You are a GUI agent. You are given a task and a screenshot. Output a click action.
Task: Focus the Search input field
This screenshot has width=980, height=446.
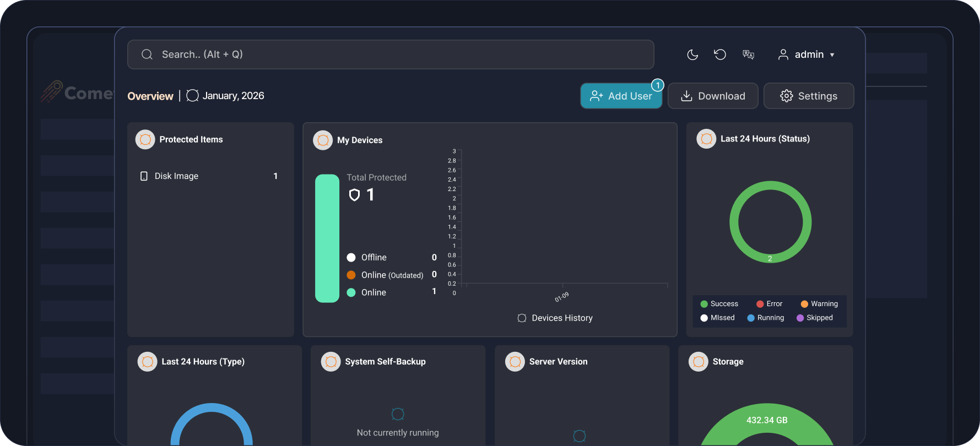click(x=390, y=55)
